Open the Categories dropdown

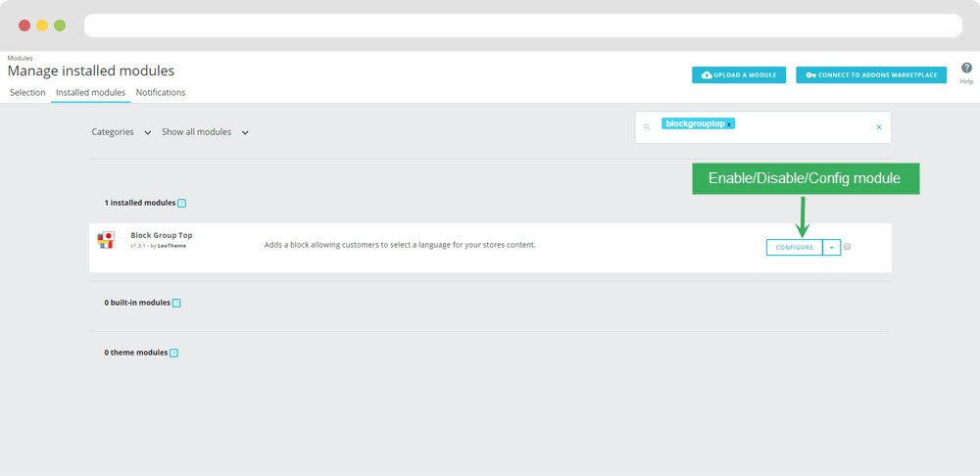click(x=121, y=132)
